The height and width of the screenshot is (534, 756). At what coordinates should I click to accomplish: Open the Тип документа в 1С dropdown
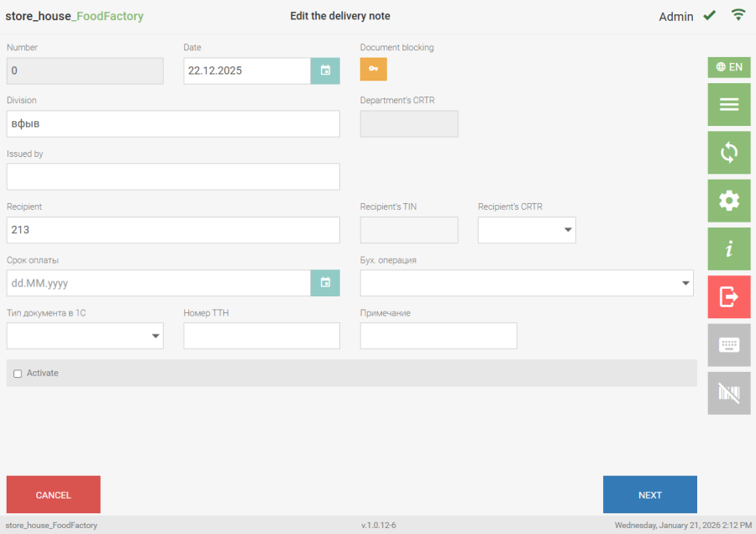(85, 336)
